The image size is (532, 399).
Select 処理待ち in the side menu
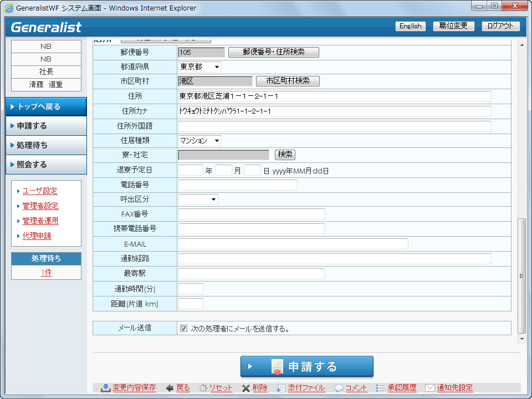[x=46, y=145]
